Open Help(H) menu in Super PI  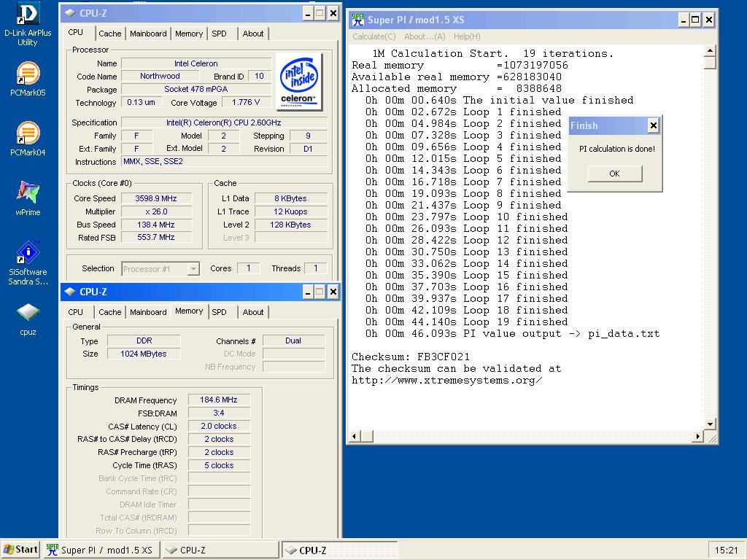pos(467,36)
